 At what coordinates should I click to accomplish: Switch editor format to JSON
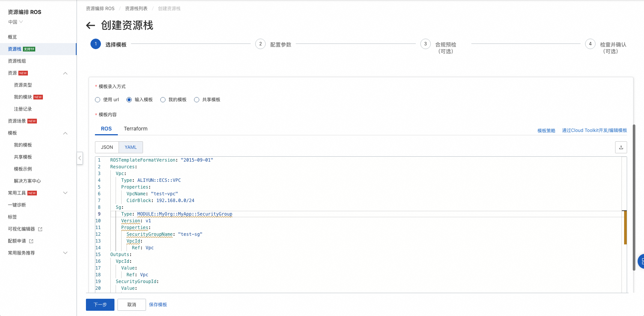pyautogui.click(x=107, y=147)
